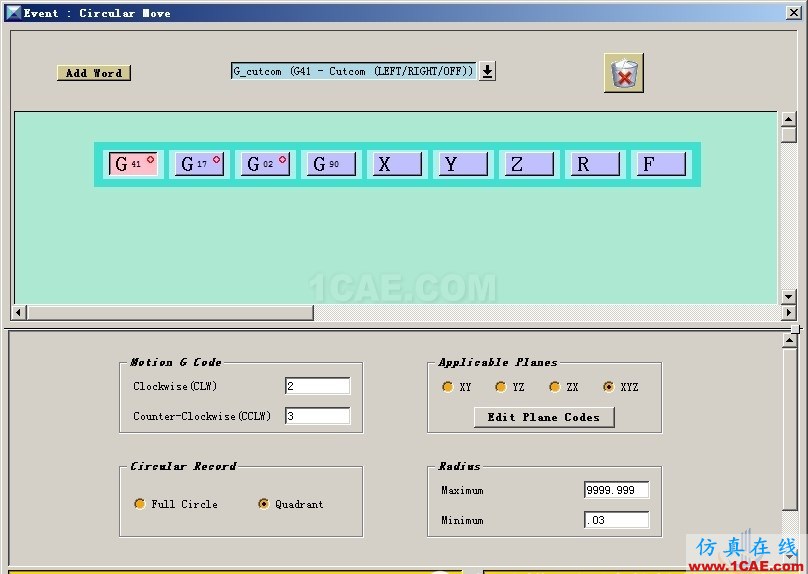This screenshot has width=808, height=574.
Task: Select the G17 word block
Action: [x=199, y=164]
